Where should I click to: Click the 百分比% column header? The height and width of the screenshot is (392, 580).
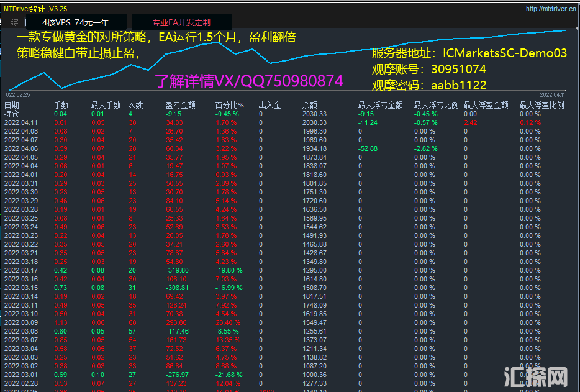[229, 105]
